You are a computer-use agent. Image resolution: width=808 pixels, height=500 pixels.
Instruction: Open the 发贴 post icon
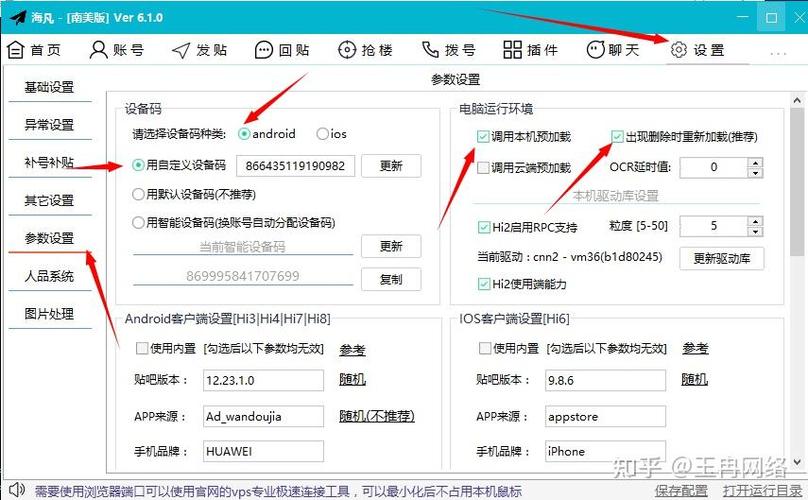(x=181, y=50)
